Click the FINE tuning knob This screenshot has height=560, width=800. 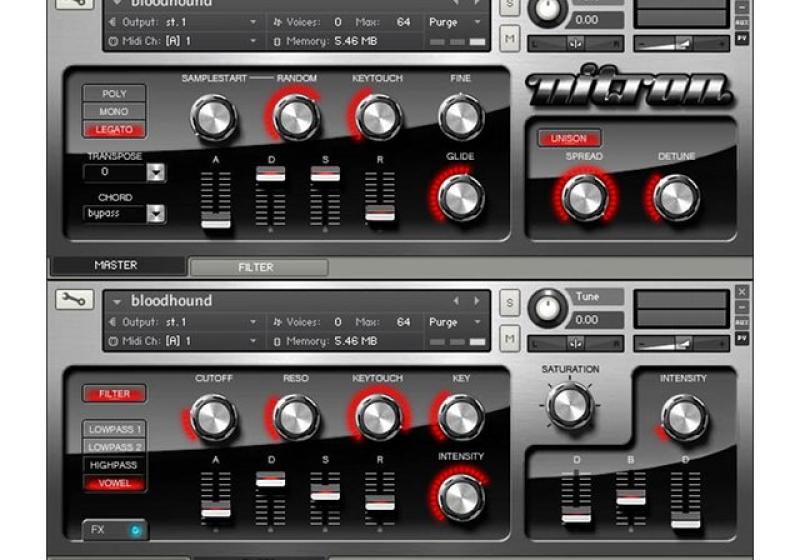point(461,118)
